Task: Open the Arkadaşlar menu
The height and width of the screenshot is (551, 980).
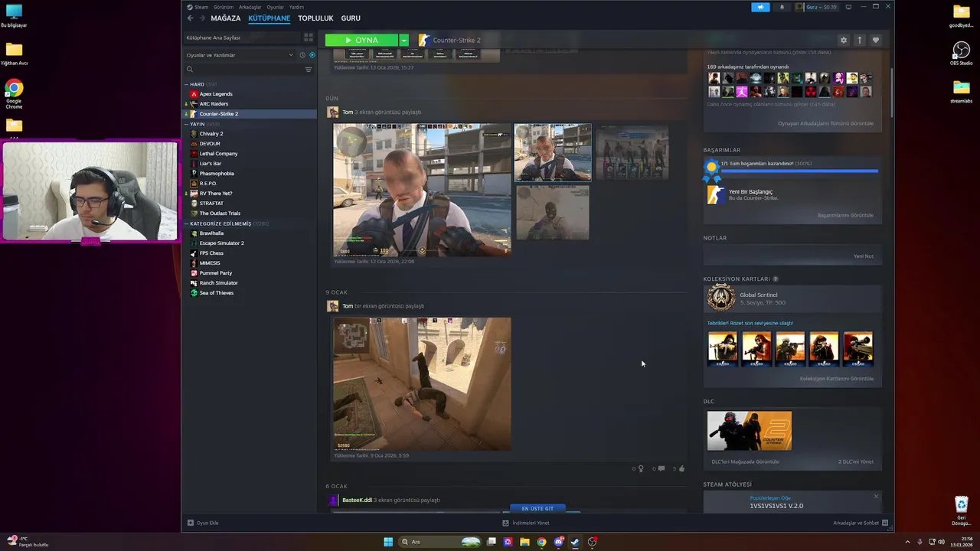Action: pyautogui.click(x=250, y=7)
